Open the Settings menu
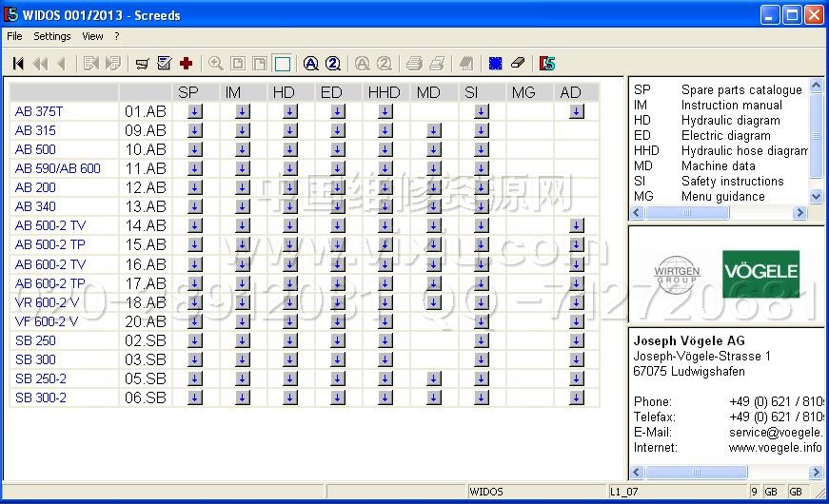Screen dimensions: 829x504 click(x=52, y=36)
